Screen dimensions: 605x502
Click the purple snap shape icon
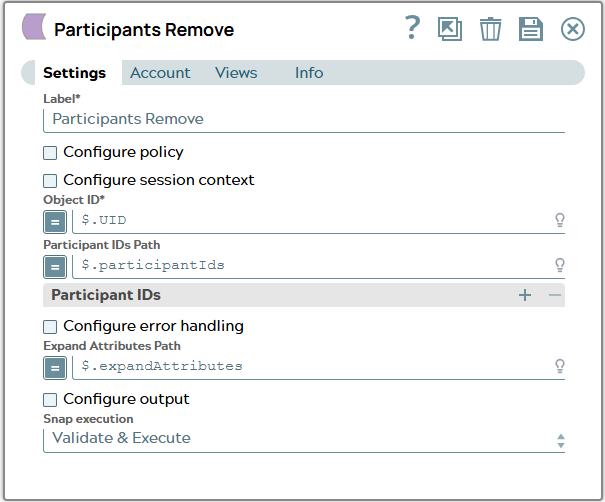[34, 27]
